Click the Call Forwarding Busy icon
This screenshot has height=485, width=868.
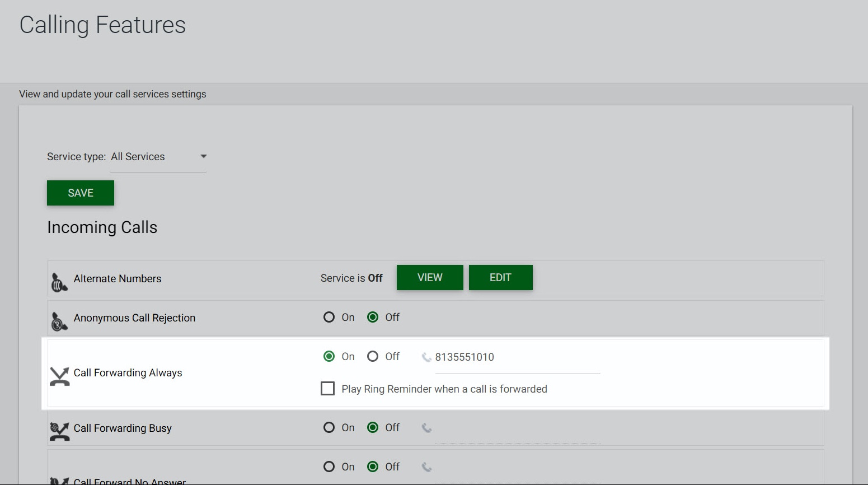[59, 431]
